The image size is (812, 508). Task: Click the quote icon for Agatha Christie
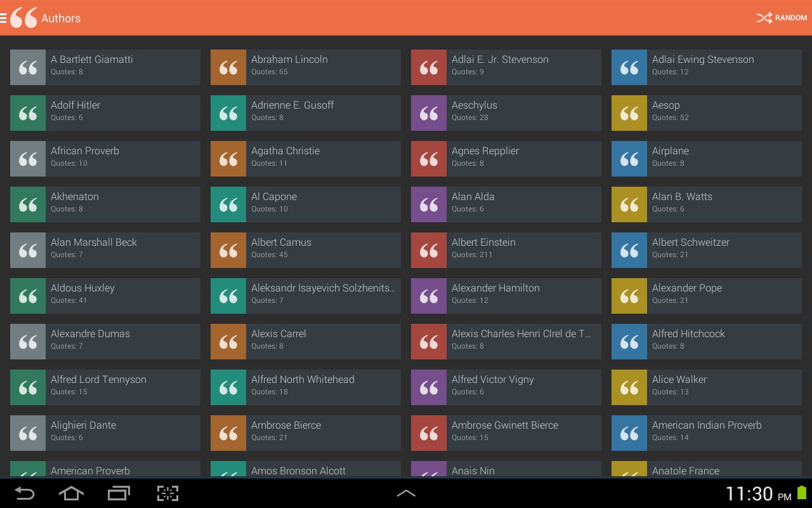(228, 159)
